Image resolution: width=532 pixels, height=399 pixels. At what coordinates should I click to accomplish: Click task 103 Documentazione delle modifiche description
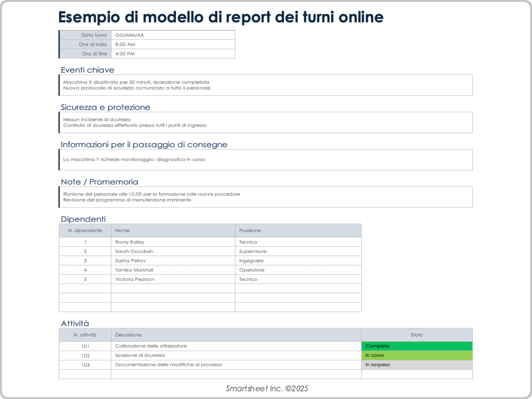pos(168,365)
